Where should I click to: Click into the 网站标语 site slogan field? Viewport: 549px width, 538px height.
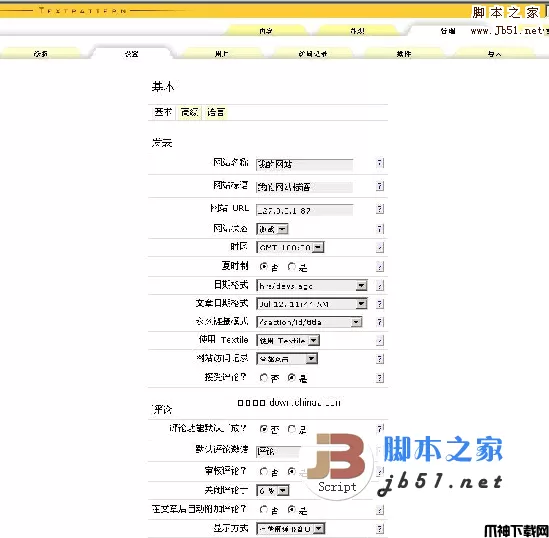(304, 187)
